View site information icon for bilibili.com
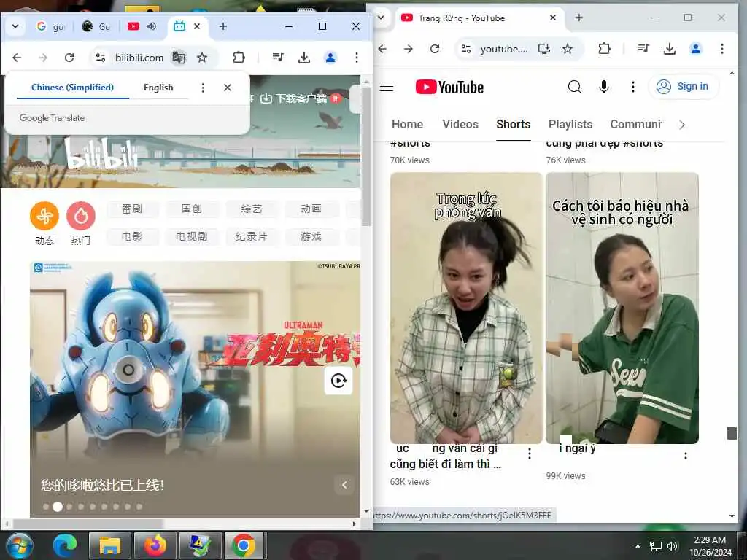This screenshot has width=747, height=560. (x=101, y=58)
